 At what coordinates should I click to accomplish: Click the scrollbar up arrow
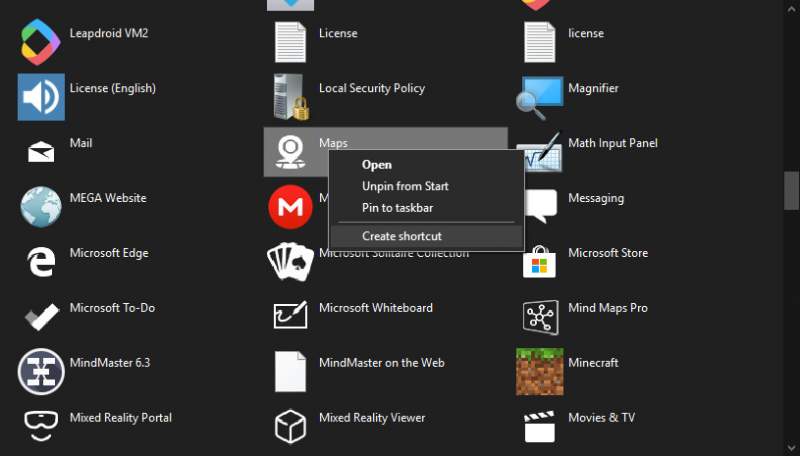[791, 7]
